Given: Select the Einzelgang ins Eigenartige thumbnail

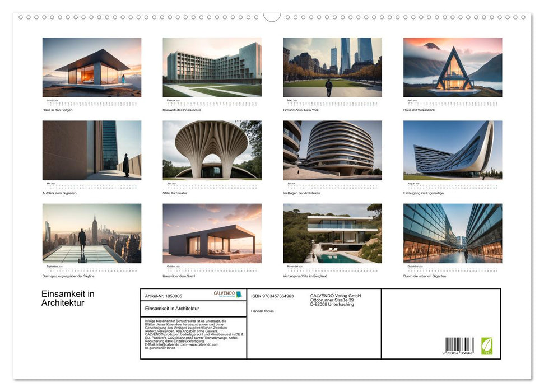Looking at the screenshot, I should (452, 150).
